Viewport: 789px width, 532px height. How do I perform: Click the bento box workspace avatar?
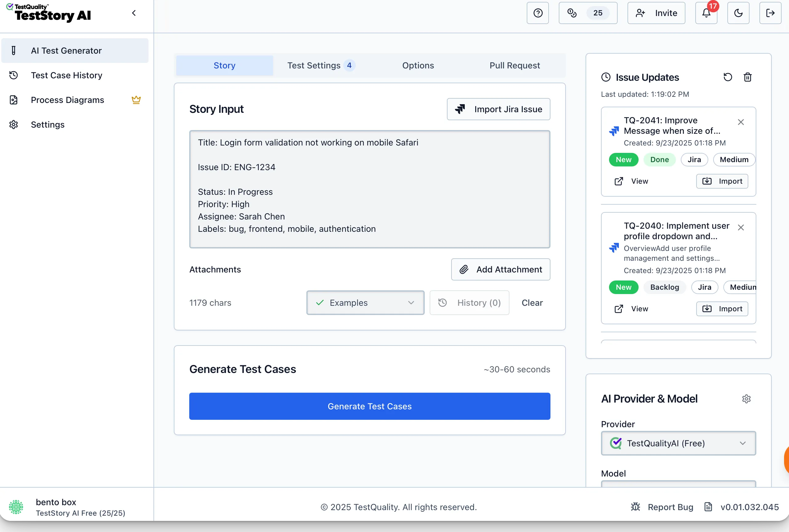[16, 507]
